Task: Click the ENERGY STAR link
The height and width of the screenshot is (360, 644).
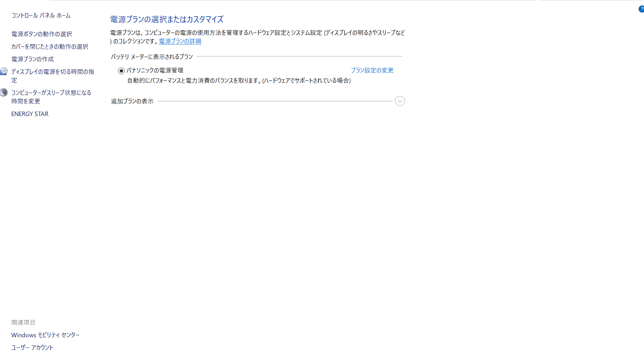Action: point(30,114)
